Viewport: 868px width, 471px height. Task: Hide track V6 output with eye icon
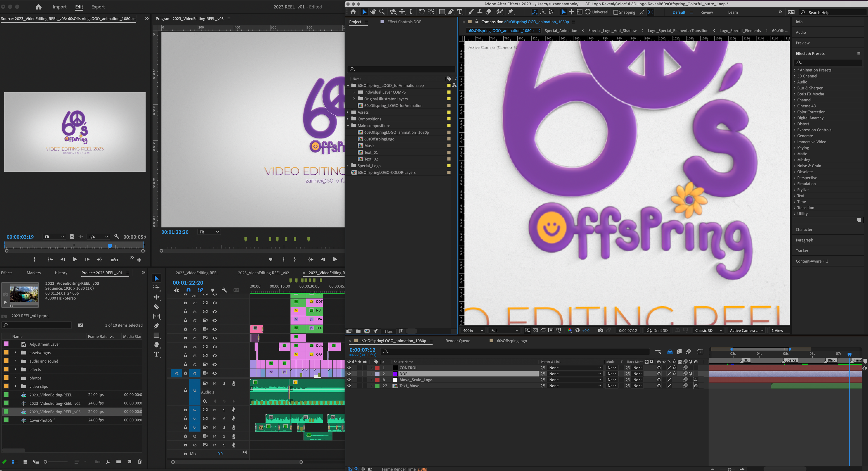coord(215,329)
